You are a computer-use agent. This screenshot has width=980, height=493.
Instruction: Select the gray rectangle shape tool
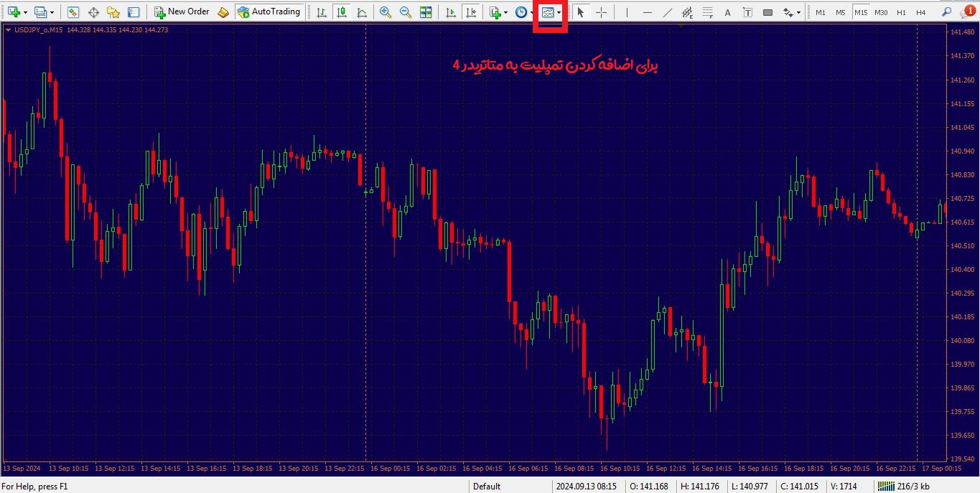click(x=768, y=12)
